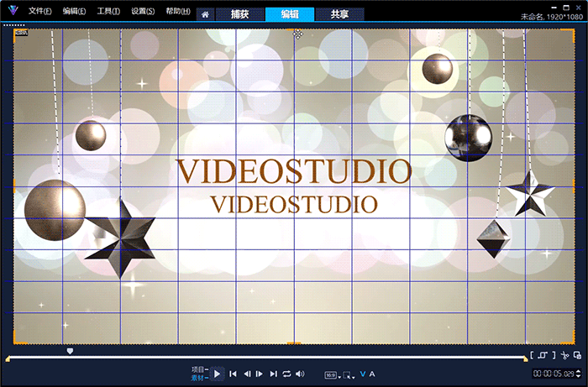588x387 pixels.
Task: Go to the 共享 (Share) tab
Action: pos(340,14)
